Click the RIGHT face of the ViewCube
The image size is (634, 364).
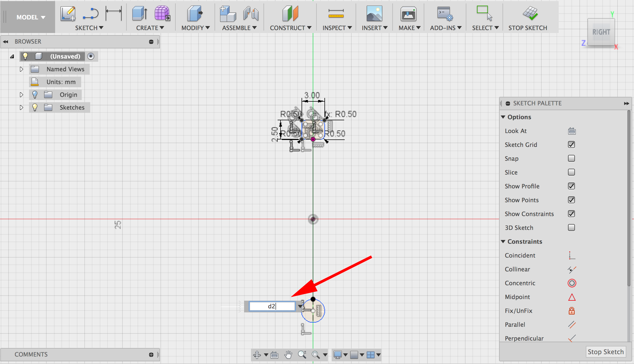coord(601,32)
